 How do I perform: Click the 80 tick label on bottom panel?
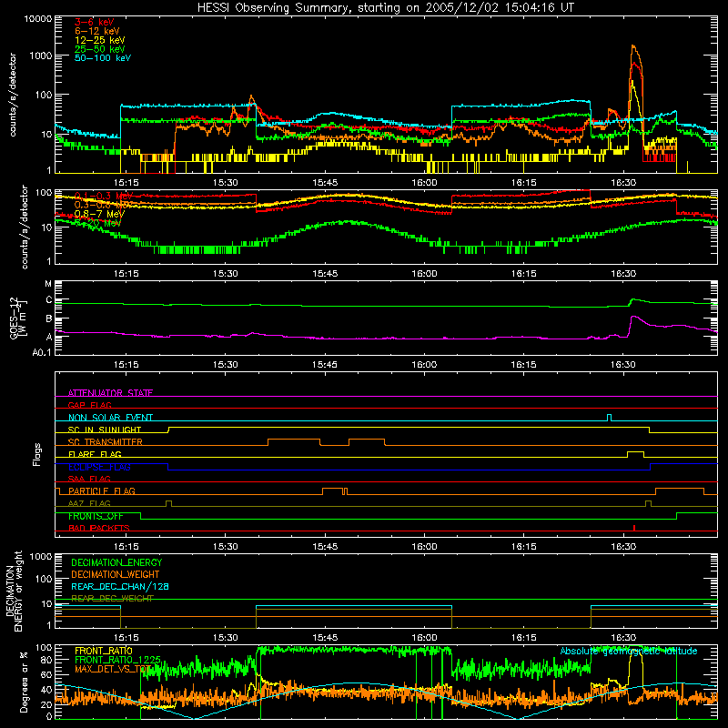coord(47,660)
